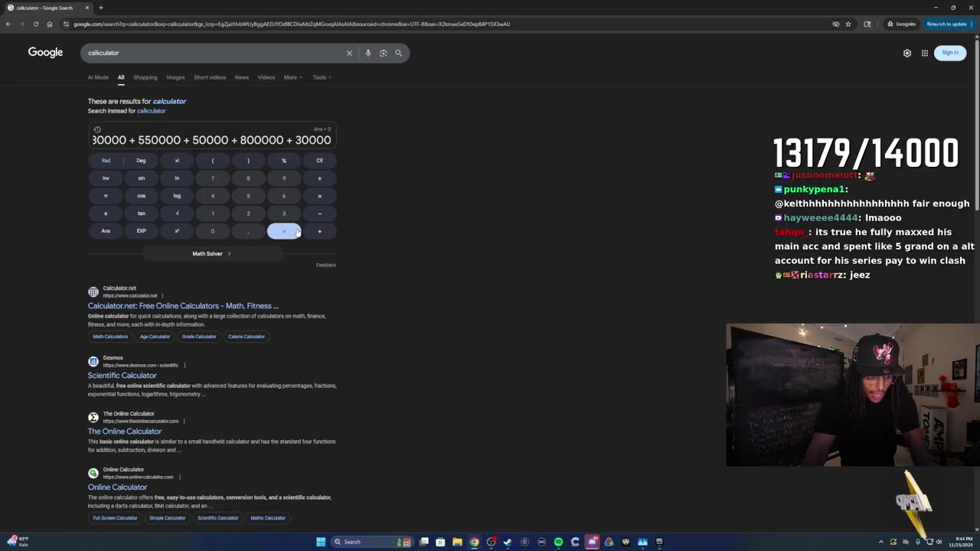Open Steam from the taskbar
This screenshot has height=551, width=980.
(508, 542)
